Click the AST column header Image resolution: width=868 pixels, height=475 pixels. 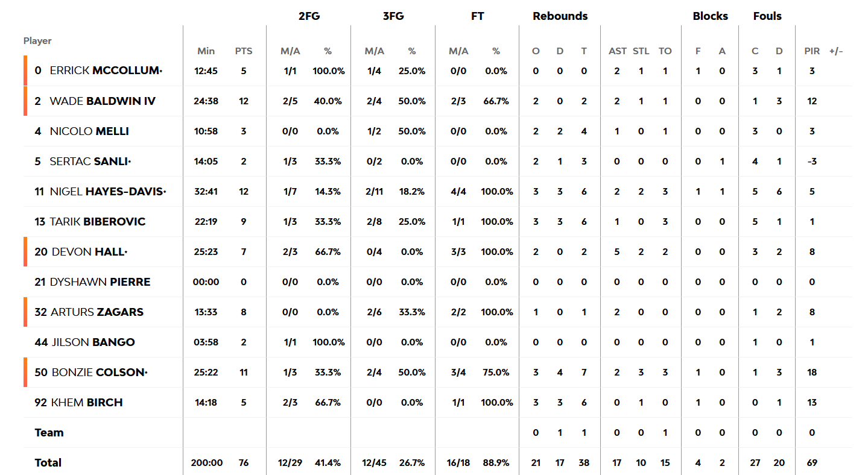tap(617, 51)
